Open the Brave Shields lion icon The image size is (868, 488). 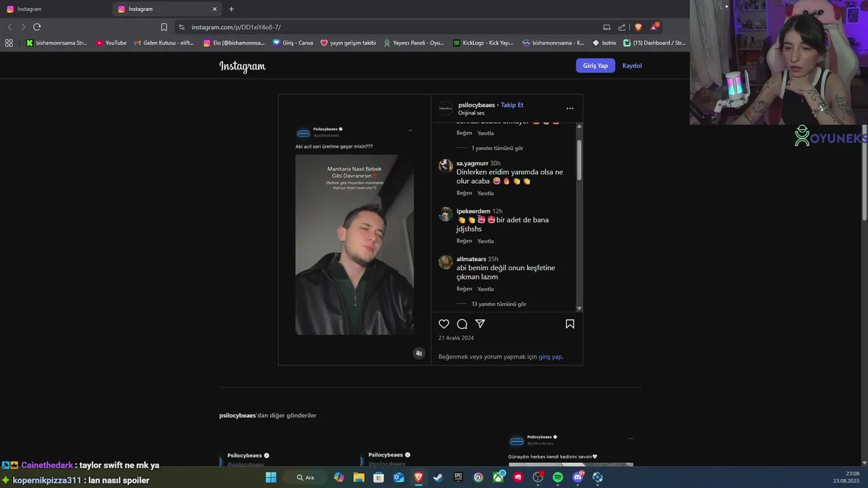click(638, 27)
